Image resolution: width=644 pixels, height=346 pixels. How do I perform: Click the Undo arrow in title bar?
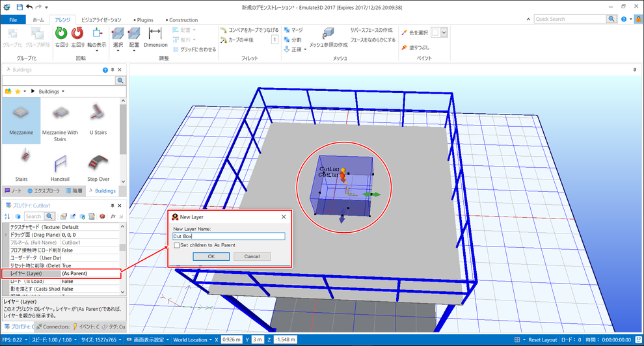[x=29, y=7]
